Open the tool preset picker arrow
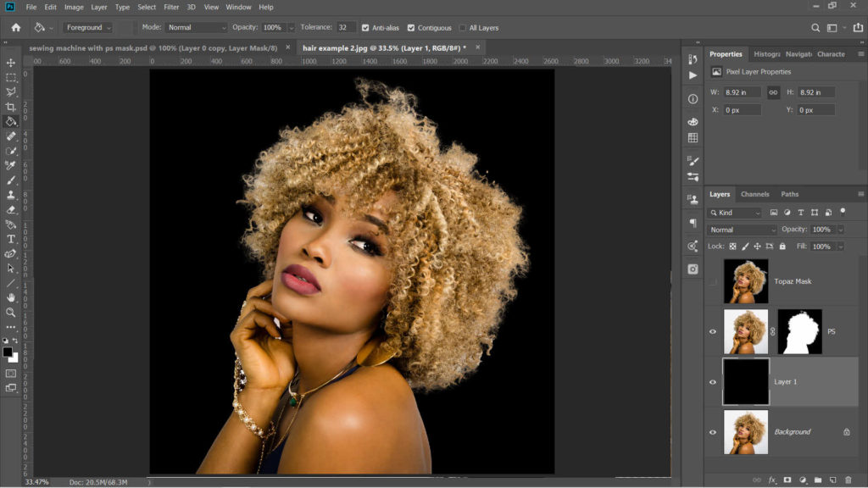The height and width of the screenshot is (488, 868). click(x=51, y=28)
